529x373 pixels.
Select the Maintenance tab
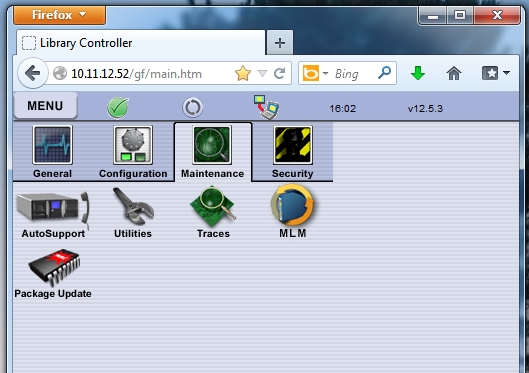pos(213,152)
